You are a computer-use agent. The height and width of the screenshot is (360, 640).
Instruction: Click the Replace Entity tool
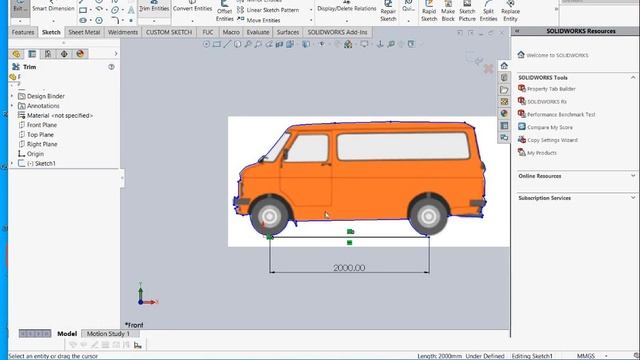[510, 11]
